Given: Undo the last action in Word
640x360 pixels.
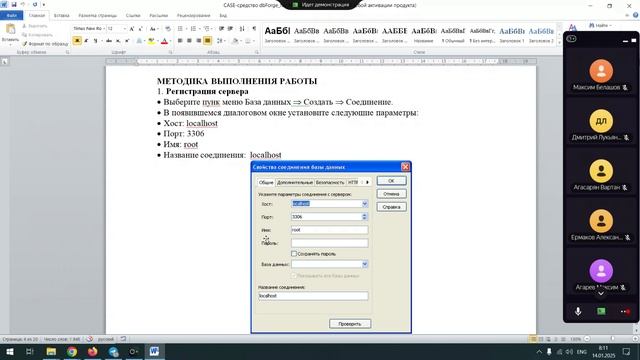Looking at the screenshot, I should pos(23,4).
